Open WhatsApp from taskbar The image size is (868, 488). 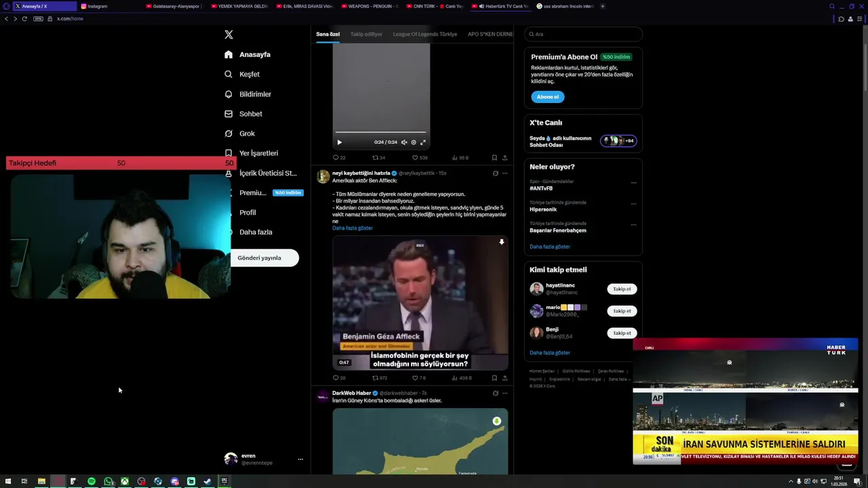108,481
